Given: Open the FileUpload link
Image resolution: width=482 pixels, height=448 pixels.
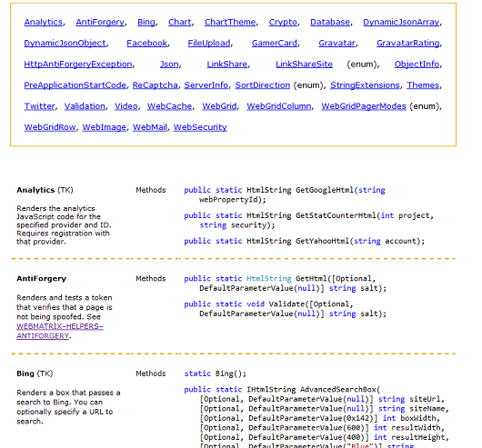Looking at the screenshot, I should coord(209,43).
